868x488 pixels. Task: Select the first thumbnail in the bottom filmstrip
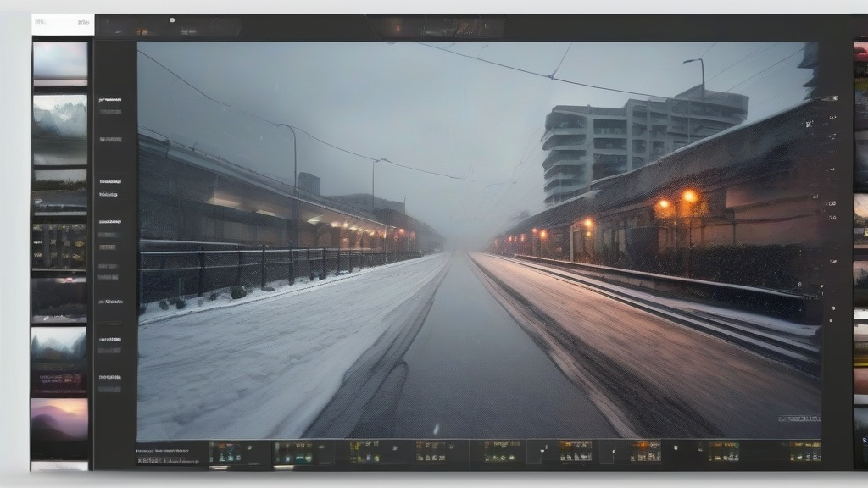(227, 452)
